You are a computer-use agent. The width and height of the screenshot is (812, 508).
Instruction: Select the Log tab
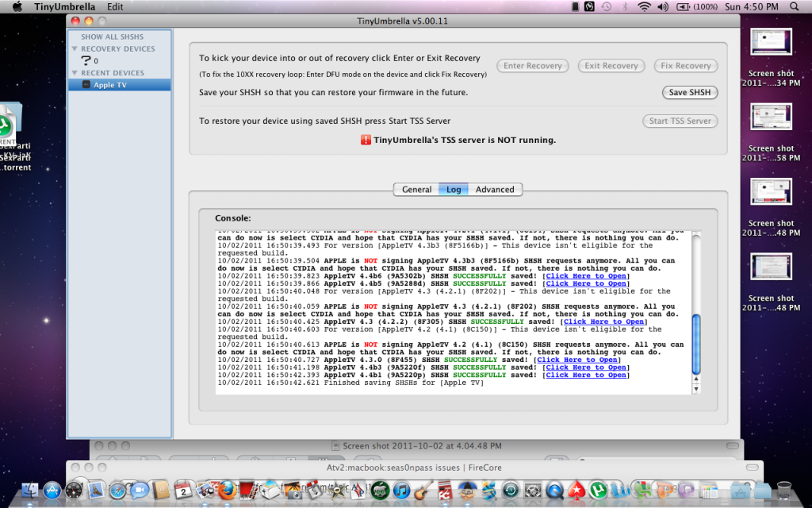[454, 189]
